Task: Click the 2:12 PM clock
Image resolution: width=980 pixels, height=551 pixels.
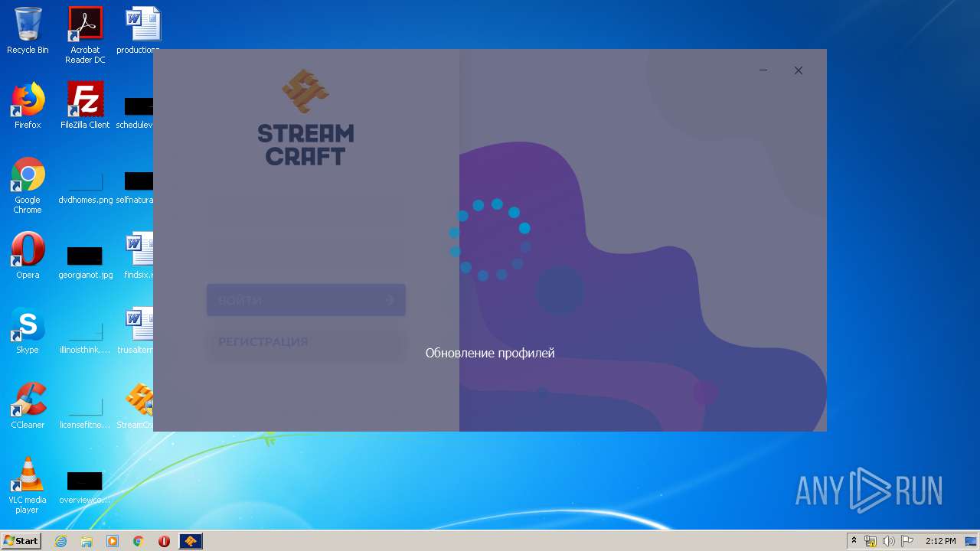Action: click(940, 541)
